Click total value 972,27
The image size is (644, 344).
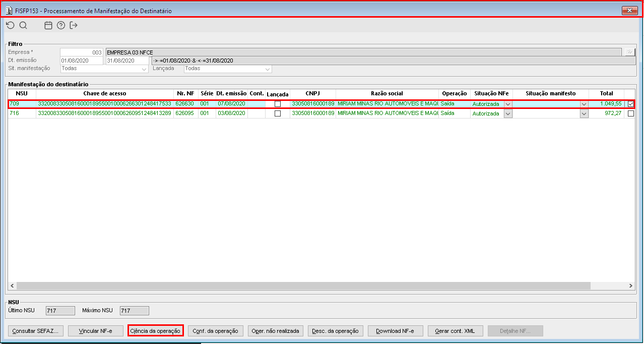607,113
